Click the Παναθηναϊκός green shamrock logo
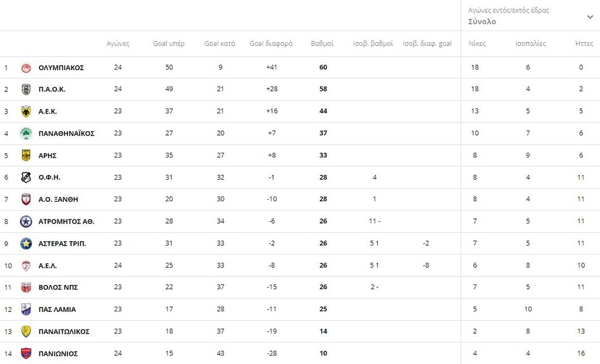This screenshot has width=600, height=364. pyautogui.click(x=26, y=133)
